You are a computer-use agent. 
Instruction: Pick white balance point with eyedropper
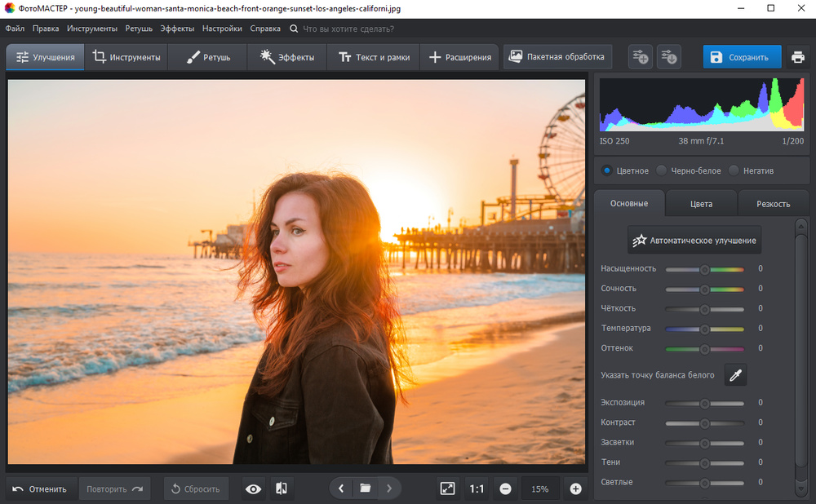click(x=735, y=375)
